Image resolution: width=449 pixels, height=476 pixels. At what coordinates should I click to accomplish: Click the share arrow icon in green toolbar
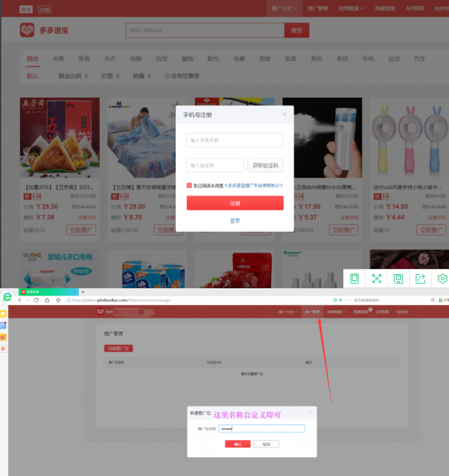tap(420, 278)
